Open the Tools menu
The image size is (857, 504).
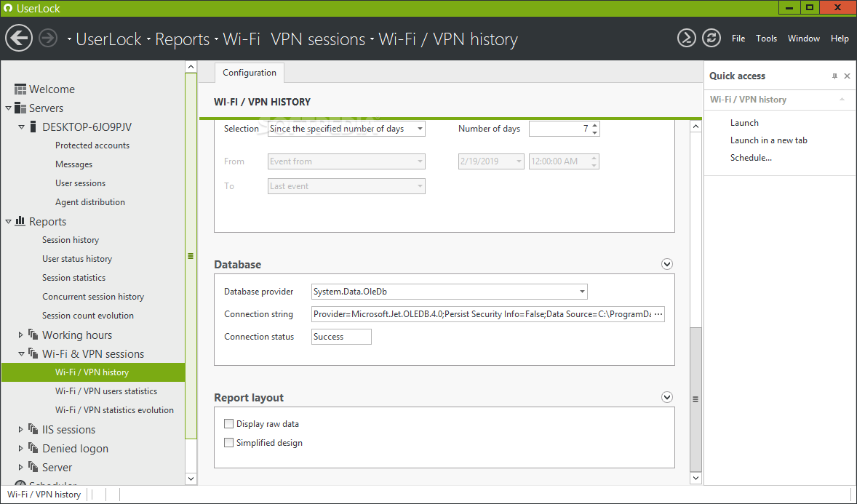tap(766, 39)
